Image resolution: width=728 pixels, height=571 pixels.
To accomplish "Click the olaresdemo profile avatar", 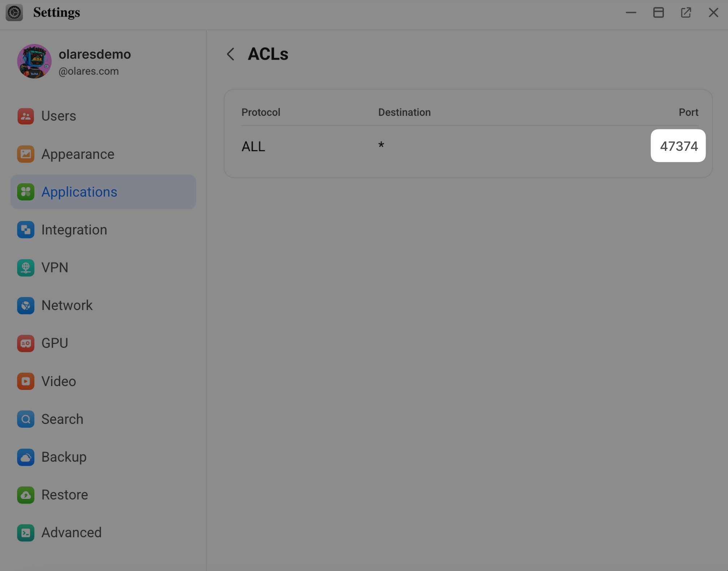I will [34, 61].
